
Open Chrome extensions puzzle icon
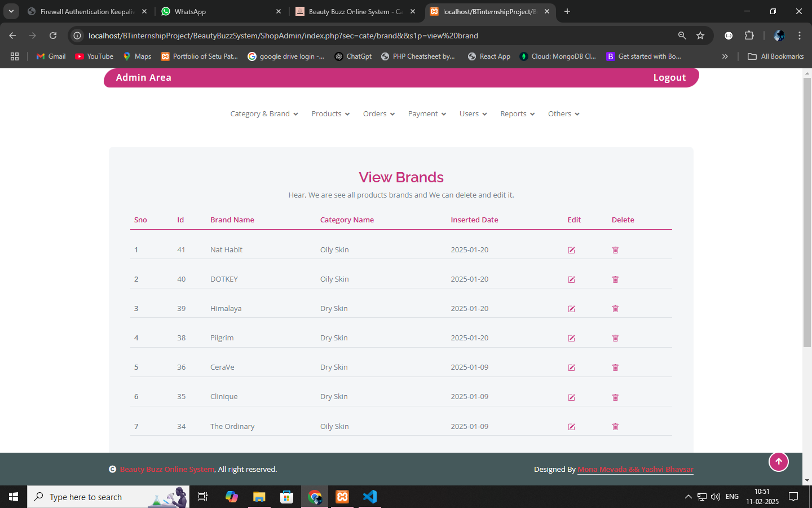[749, 36]
